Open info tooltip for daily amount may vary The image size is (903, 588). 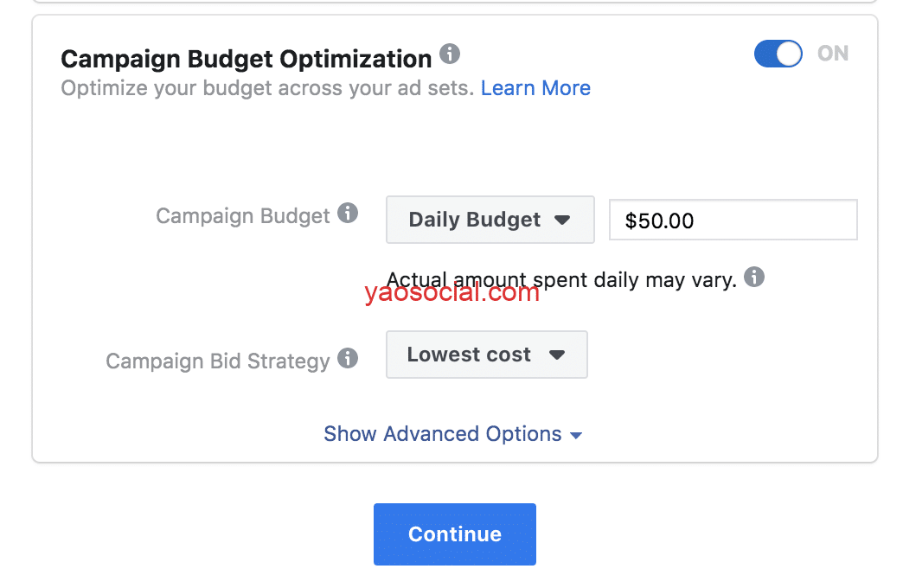[754, 278]
